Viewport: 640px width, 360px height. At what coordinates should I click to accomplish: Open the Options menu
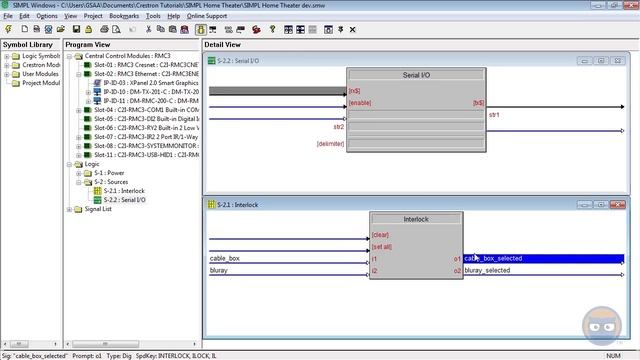point(47,16)
